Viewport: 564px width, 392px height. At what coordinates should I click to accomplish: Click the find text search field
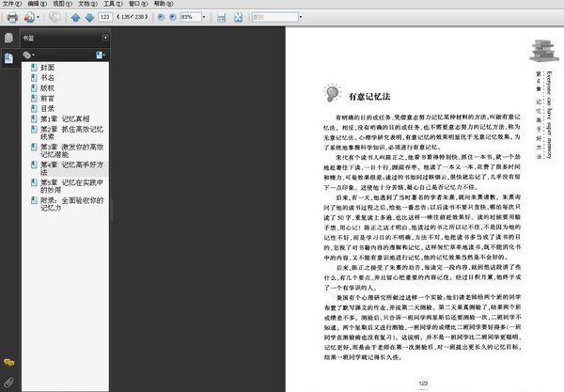click(x=275, y=17)
